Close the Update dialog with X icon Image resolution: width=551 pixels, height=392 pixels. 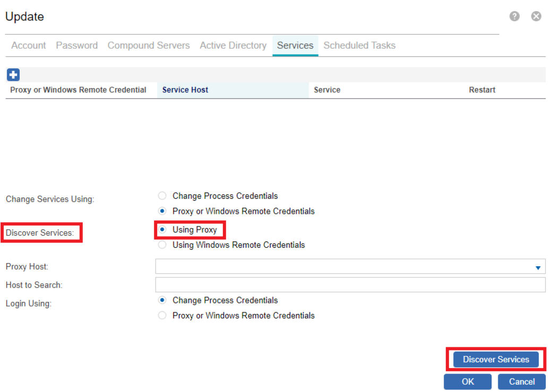(x=536, y=16)
